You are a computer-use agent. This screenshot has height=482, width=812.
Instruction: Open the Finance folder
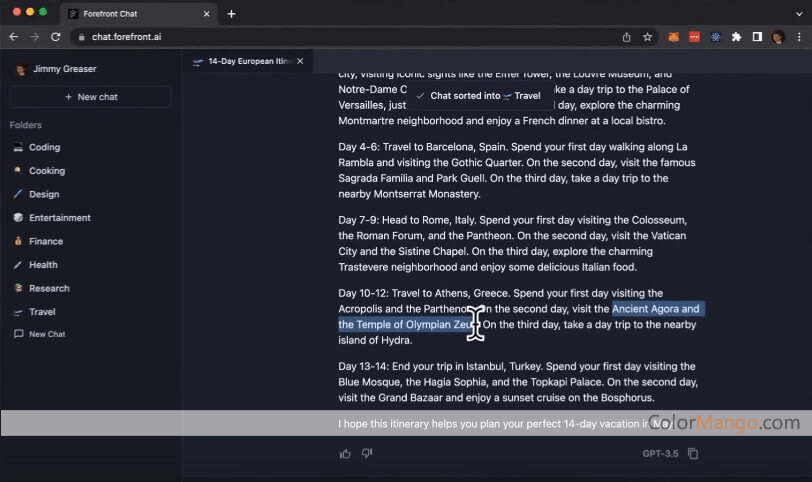tap(46, 241)
